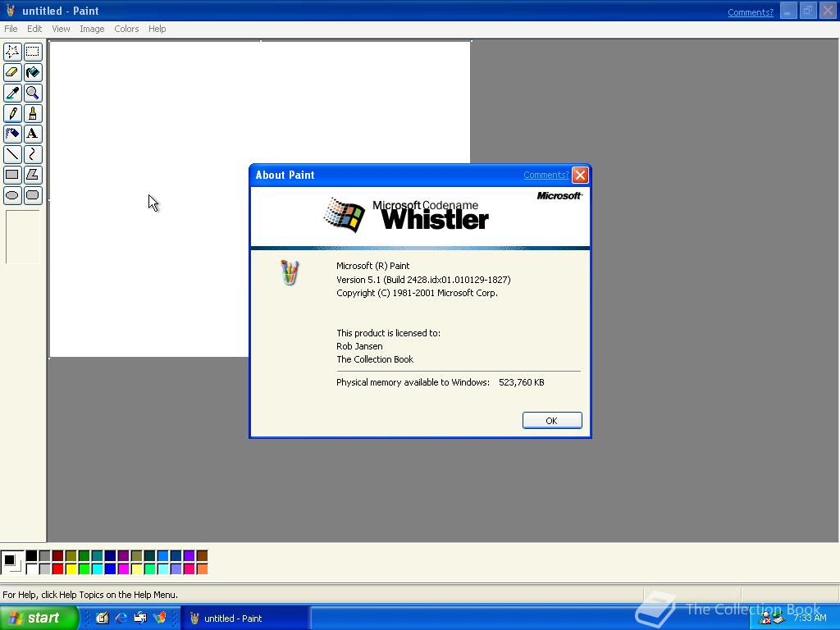Pick the lime green swatch

pyautogui.click(x=84, y=569)
